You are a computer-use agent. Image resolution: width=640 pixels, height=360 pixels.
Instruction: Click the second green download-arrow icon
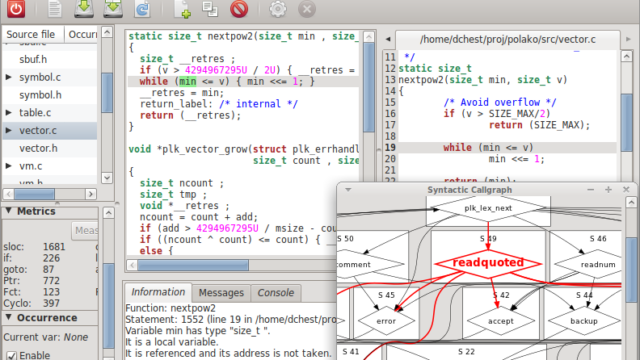pyautogui.click(x=113, y=9)
